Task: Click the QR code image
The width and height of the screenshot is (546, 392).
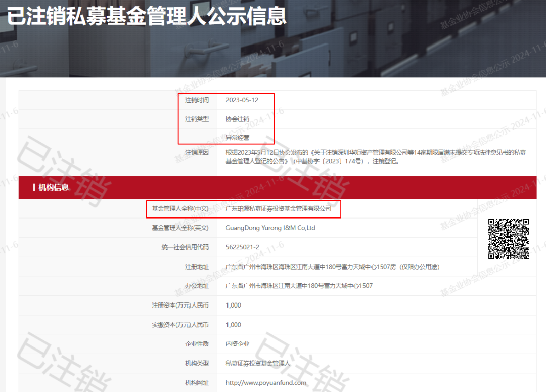Action: (x=509, y=239)
